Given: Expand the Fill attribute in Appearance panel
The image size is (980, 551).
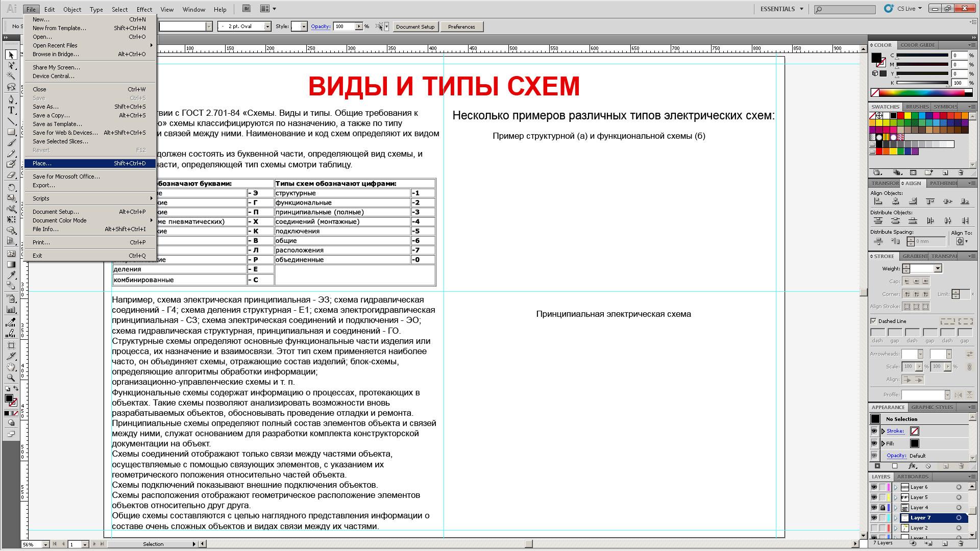Looking at the screenshot, I should [883, 443].
